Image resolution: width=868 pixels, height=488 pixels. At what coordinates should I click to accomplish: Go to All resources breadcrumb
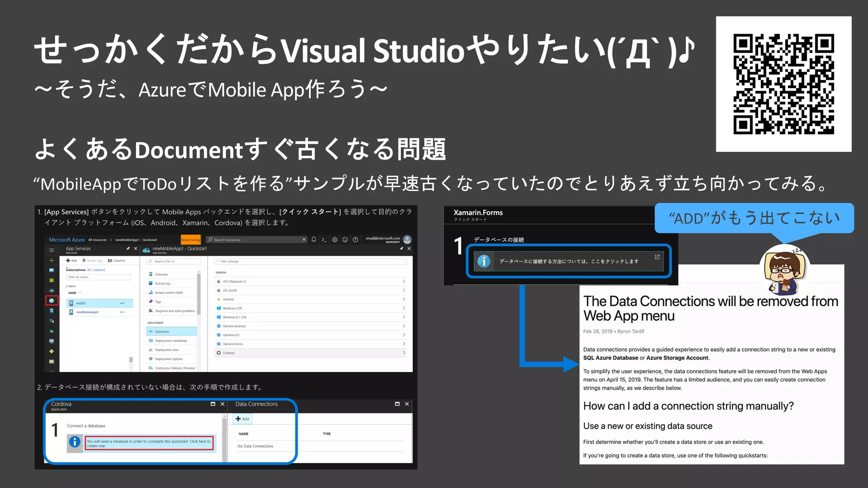coord(97,240)
